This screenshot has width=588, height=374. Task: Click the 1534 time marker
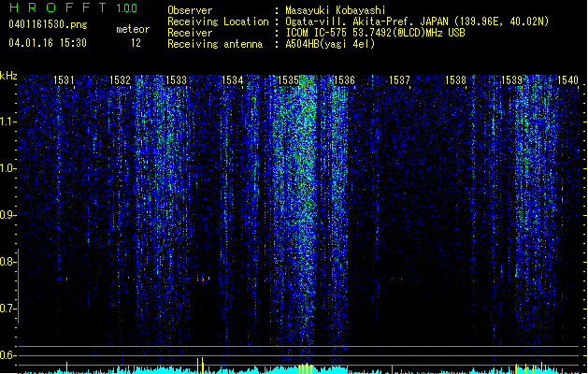point(232,80)
